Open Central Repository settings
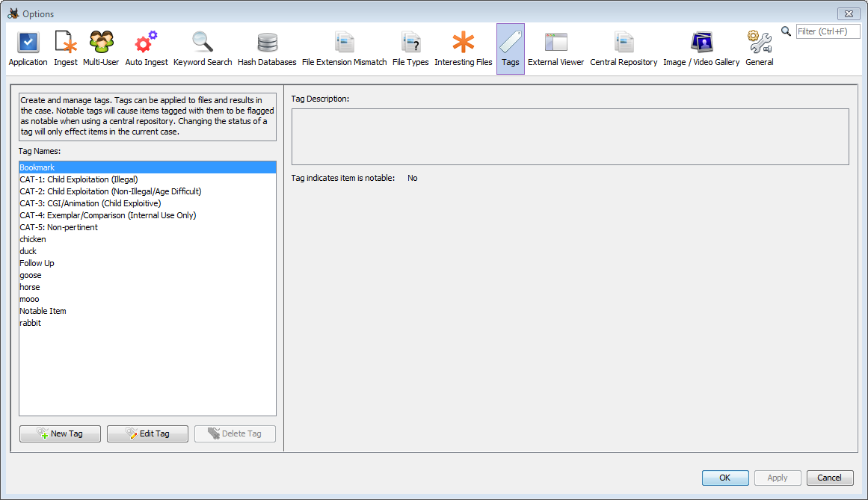The image size is (868, 500). (624, 49)
